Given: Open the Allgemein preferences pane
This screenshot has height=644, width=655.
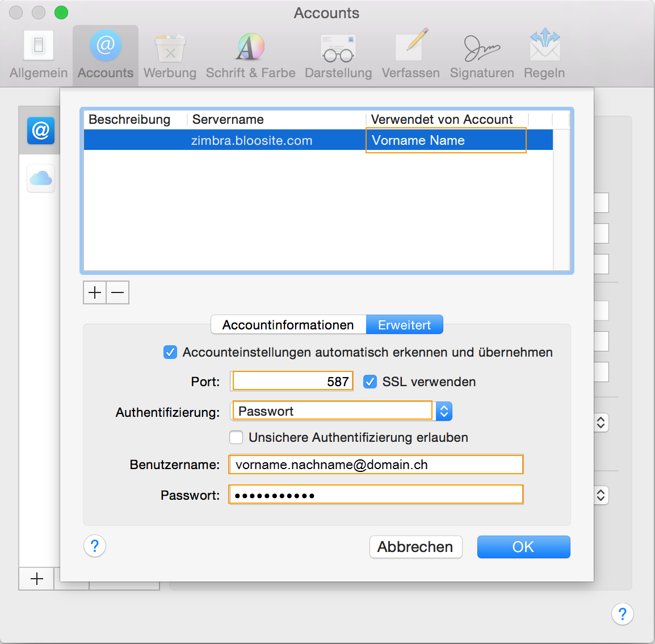Looking at the screenshot, I should [x=39, y=55].
